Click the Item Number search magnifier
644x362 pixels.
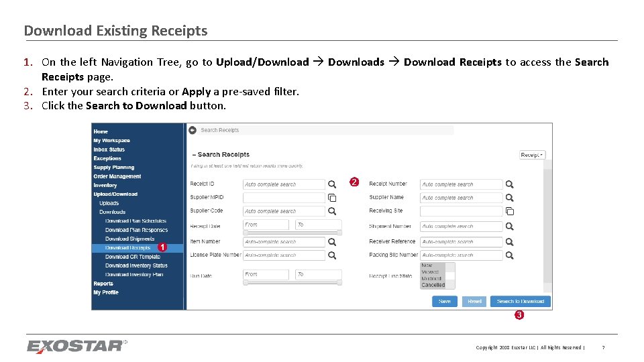[x=332, y=242]
